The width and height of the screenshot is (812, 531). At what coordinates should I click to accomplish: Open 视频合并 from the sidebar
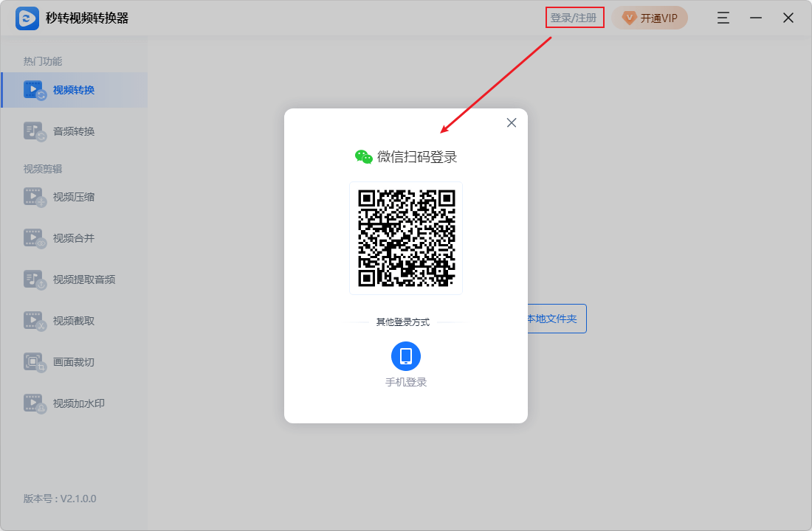tap(75, 239)
